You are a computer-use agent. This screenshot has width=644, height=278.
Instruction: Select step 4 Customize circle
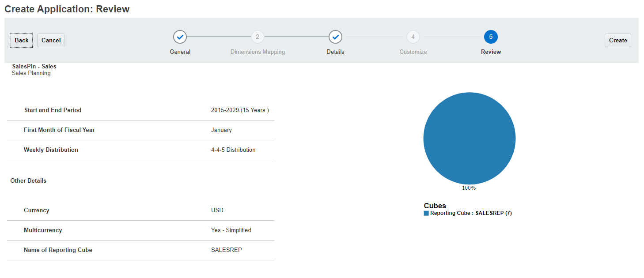(x=413, y=37)
